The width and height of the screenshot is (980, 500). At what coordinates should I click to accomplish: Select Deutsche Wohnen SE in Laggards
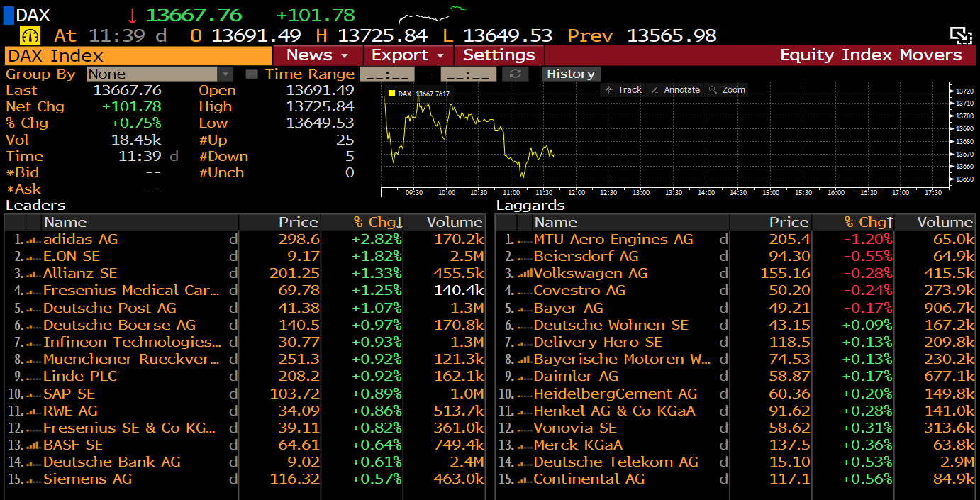(x=611, y=326)
